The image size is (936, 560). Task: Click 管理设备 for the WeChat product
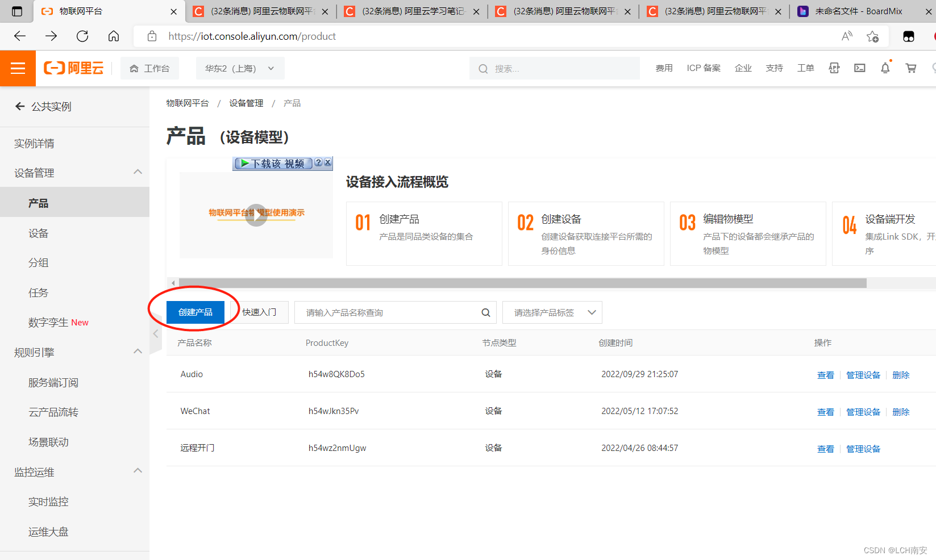point(863,412)
